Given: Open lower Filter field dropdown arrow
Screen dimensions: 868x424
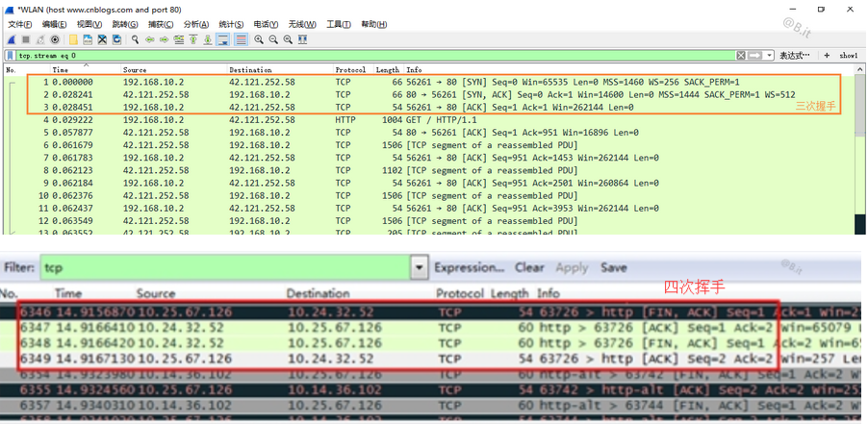Looking at the screenshot, I should (419, 267).
